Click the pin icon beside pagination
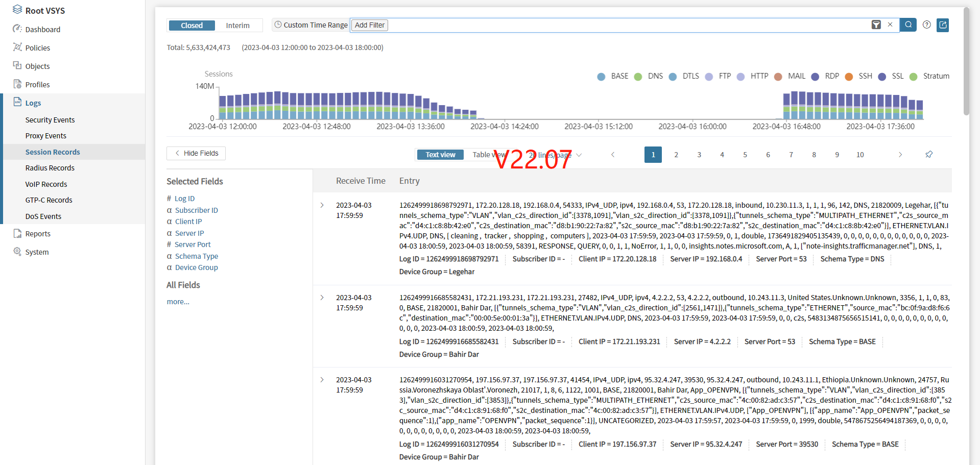The width and height of the screenshot is (980, 465). [x=929, y=155]
